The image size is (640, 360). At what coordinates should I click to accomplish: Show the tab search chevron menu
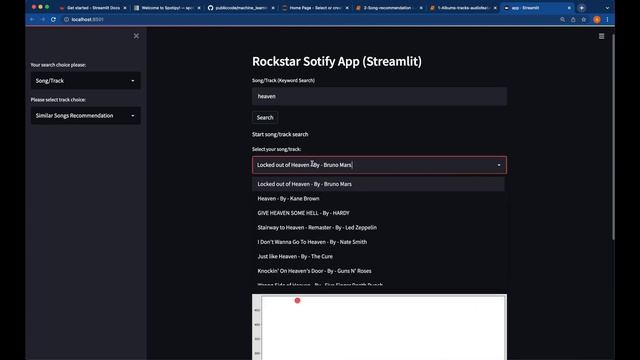click(x=607, y=8)
